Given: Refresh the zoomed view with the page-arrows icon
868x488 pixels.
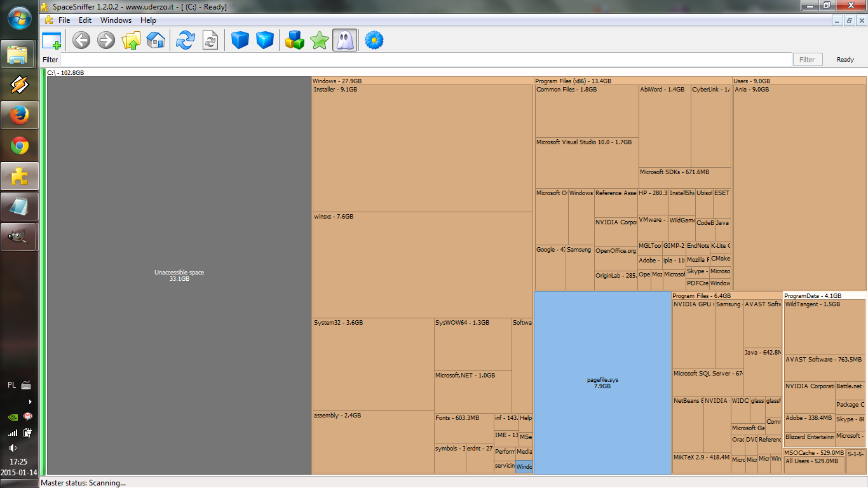Looking at the screenshot, I should click(210, 41).
